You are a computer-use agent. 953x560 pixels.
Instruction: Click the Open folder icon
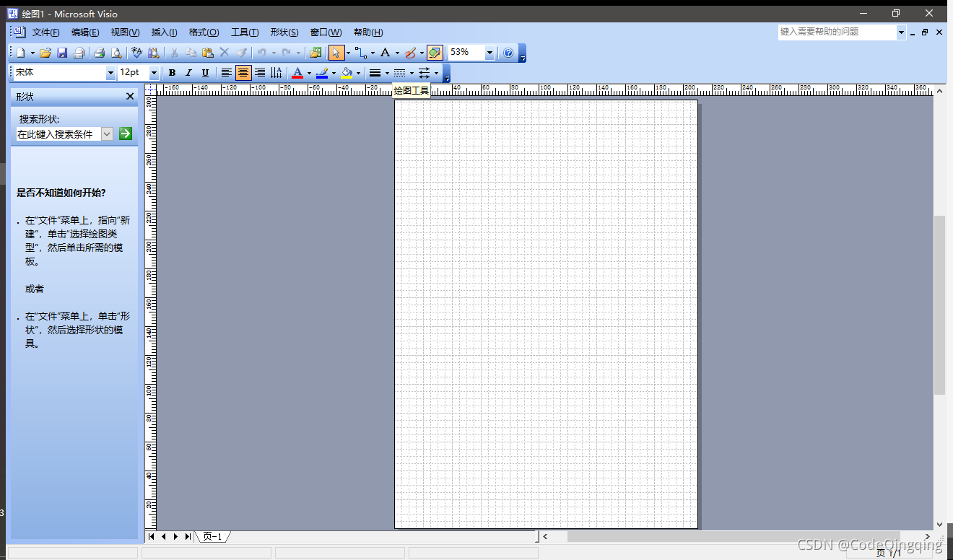pos(45,53)
